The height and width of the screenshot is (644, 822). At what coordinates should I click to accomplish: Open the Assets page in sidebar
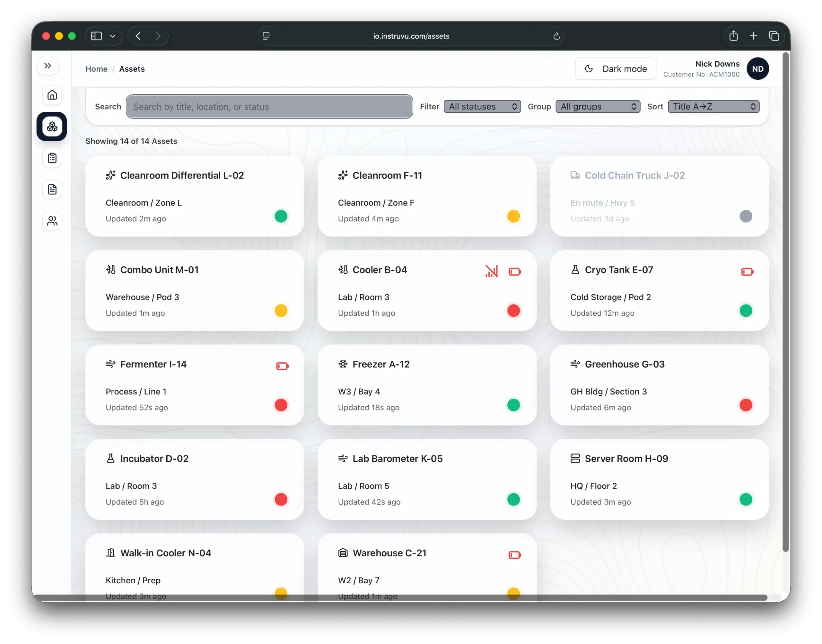tap(52, 127)
